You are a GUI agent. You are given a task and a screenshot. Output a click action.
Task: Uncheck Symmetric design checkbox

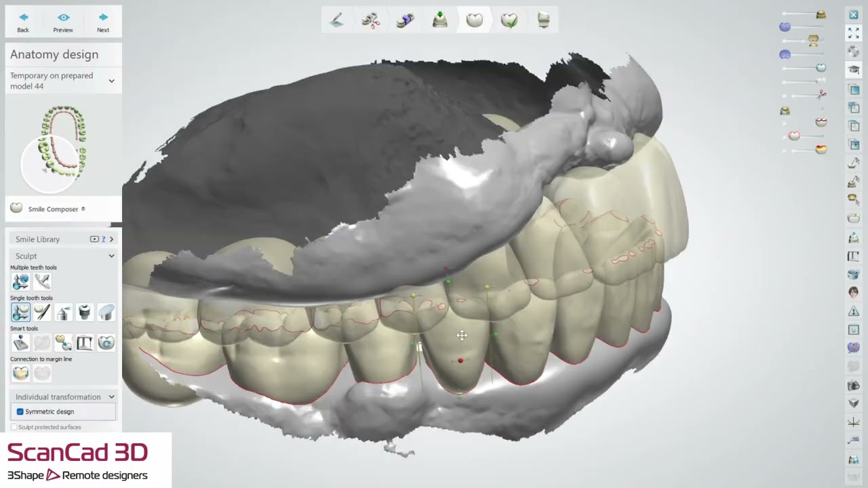(20, 411)
